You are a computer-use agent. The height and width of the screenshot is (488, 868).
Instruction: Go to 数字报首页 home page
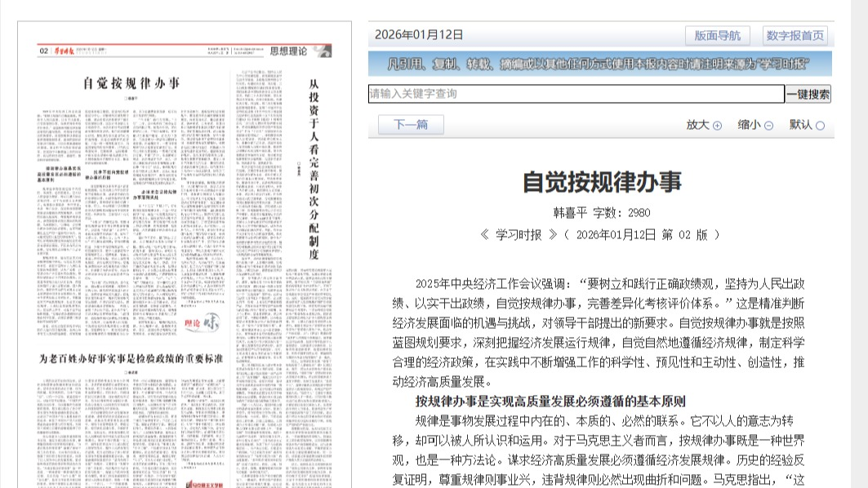(795, 35)
